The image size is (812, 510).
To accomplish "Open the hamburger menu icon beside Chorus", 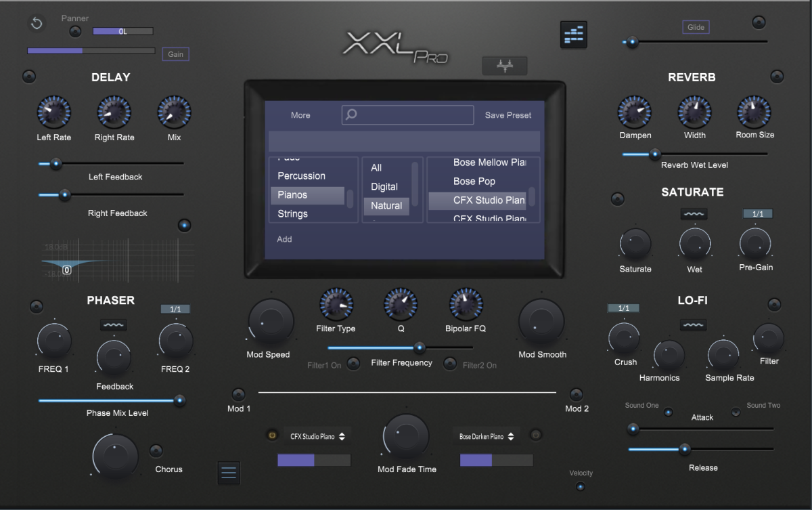I will tap(229, 473).
